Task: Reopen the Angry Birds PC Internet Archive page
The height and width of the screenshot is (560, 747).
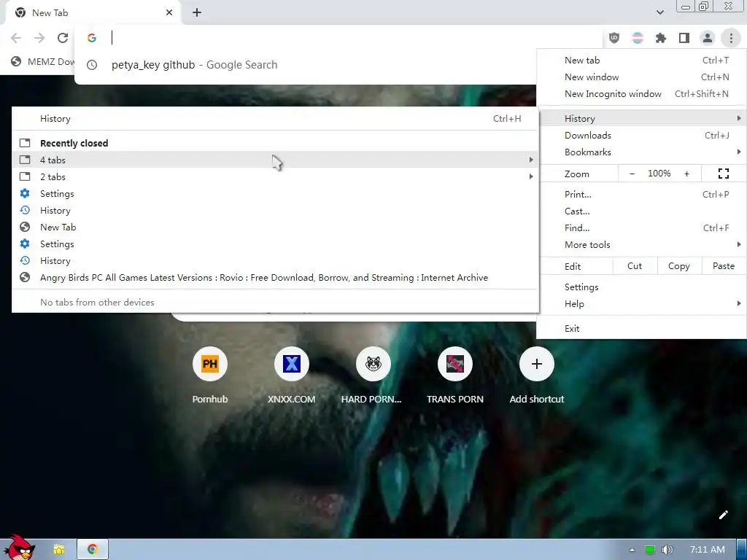Action: click(x=275, y=278)
